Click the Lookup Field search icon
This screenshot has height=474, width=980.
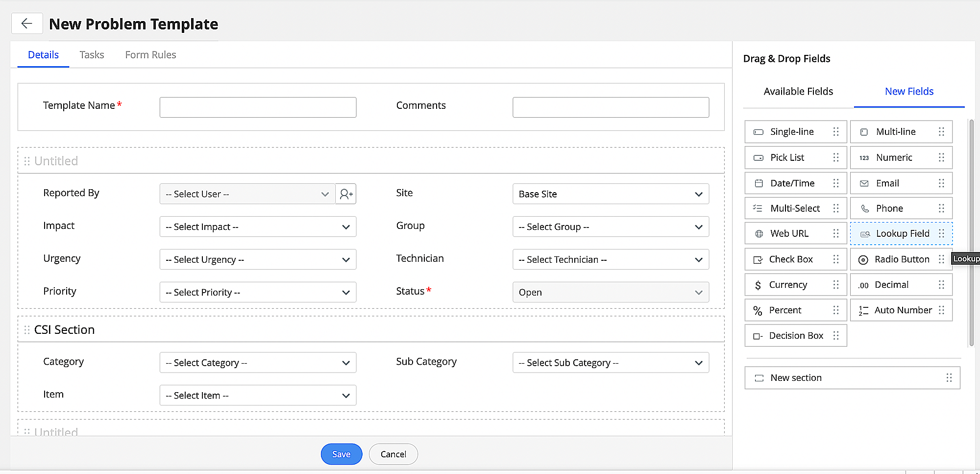tap(865, 234)
